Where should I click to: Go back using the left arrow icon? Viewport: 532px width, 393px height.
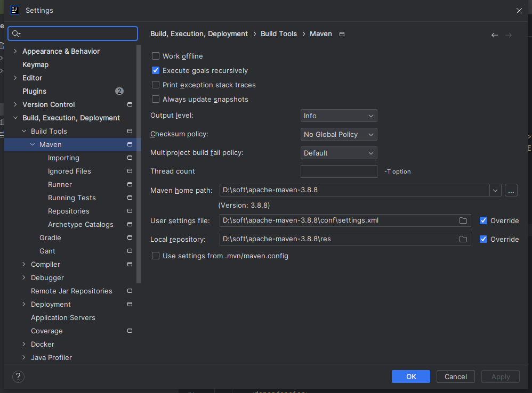494,35
